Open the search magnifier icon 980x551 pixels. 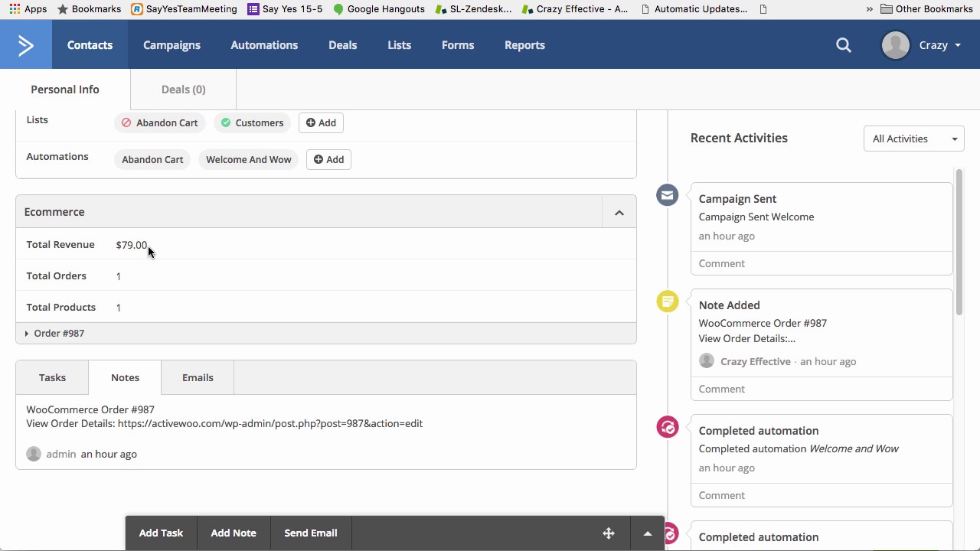pyautogui.click(x=844, y=45)
